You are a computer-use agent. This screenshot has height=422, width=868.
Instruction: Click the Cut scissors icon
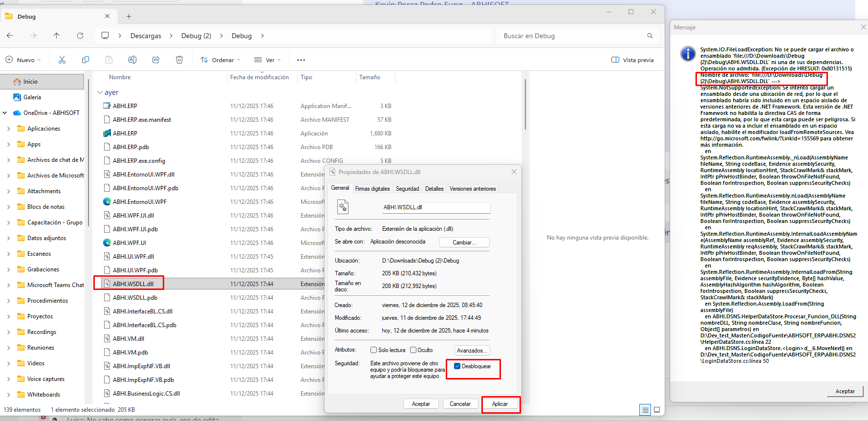coord(62,60)
